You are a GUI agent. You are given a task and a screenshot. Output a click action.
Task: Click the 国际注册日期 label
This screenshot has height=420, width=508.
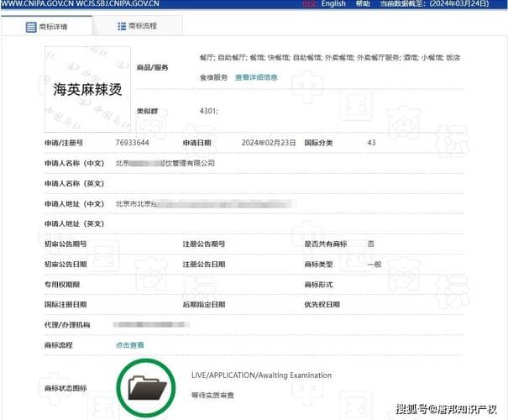click(x=65, y=305)
